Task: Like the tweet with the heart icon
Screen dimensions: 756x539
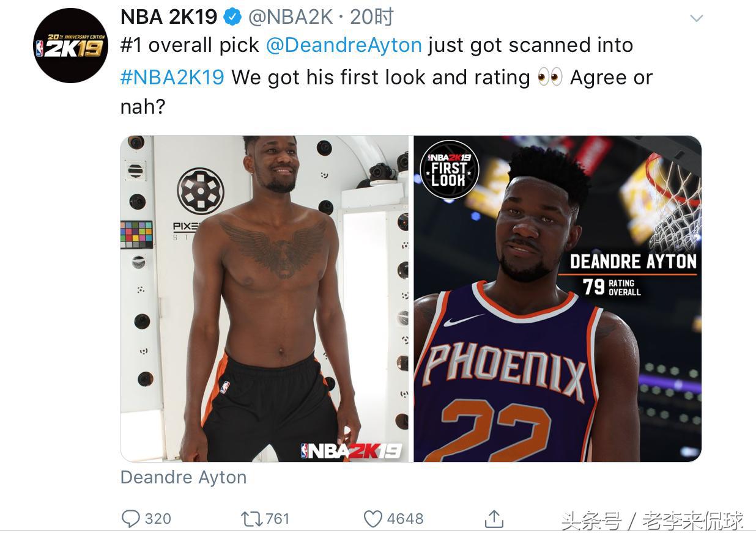Action: (373, 519)
